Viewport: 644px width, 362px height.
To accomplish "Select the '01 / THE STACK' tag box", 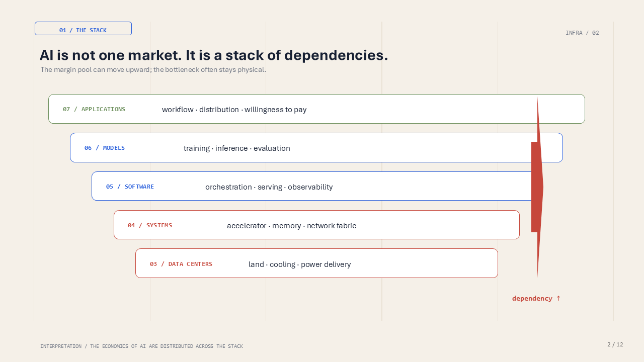I will click(83, 29).
